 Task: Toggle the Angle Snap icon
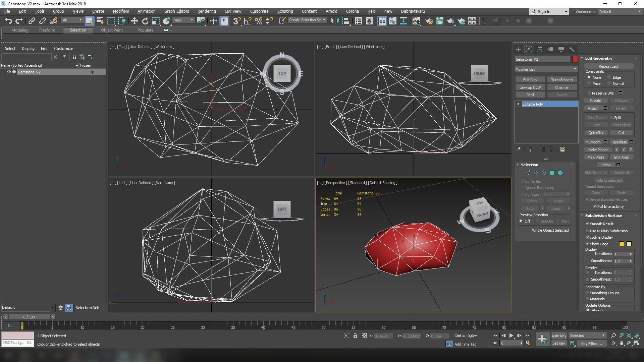[x=248, y=21]
